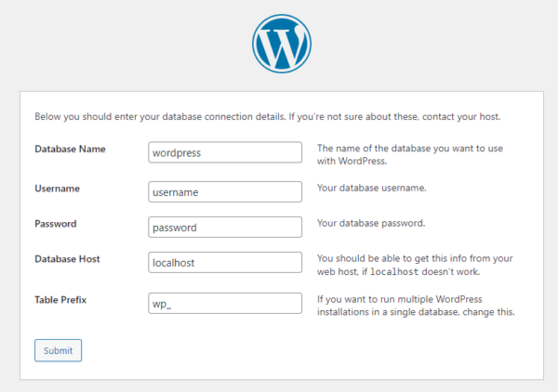The width and height of the screenshot is (558, 392).
Task: Click the multiple WordPress installations hint text
Action: click(x=416, y=306)
